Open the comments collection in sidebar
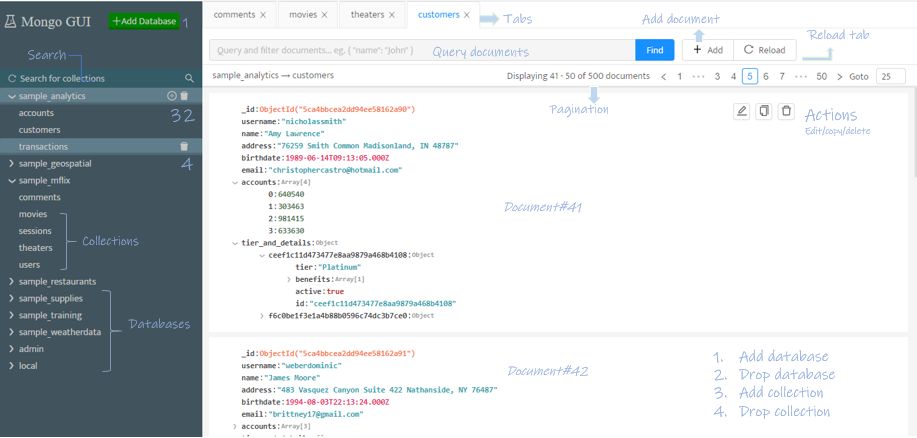The width and height of the screenshot is (917, 438). tap(39, 197)
